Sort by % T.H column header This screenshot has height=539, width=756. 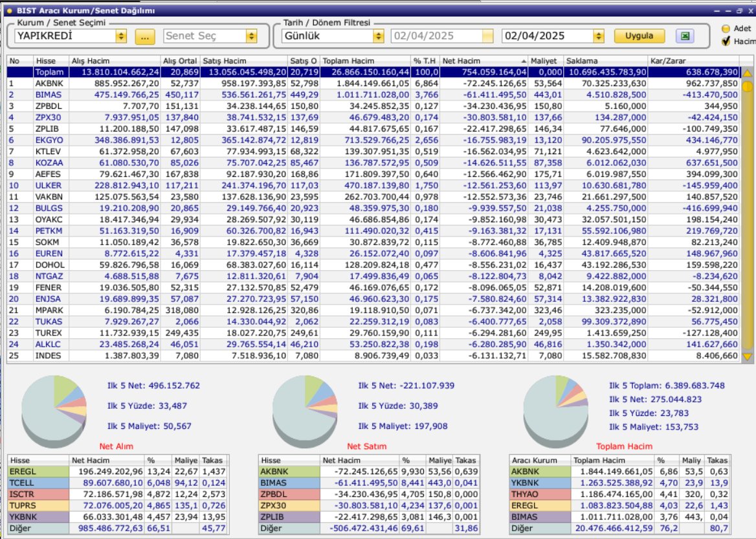click(x=425, y=61)
